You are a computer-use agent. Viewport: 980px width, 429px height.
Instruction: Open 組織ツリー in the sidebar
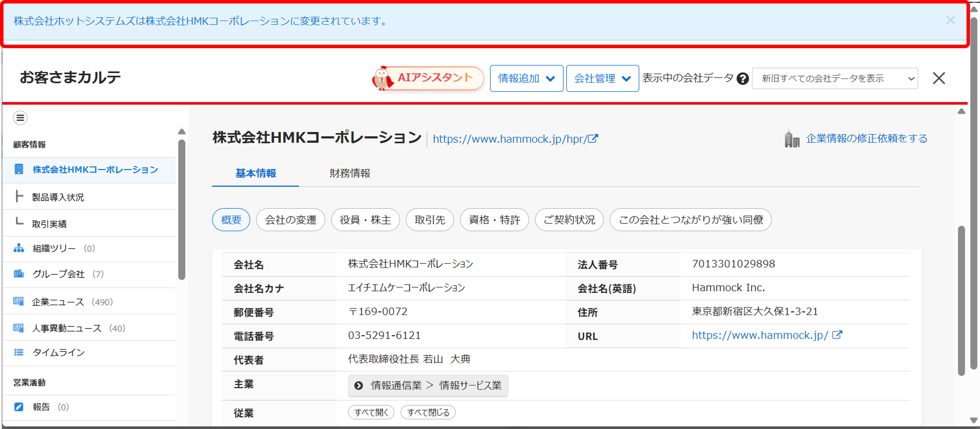coord(89,249)
